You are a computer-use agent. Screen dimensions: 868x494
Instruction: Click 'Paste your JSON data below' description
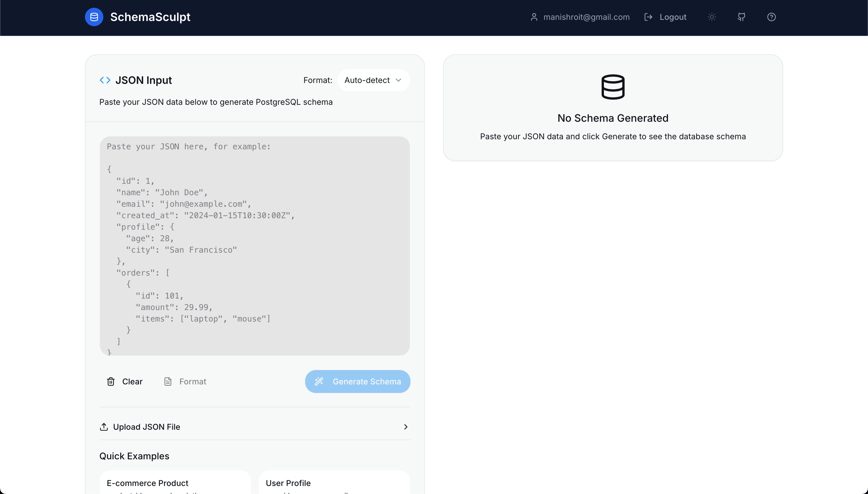(216, 102)
